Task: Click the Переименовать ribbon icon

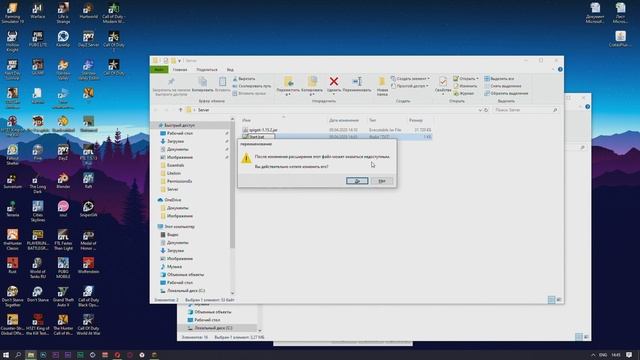Action: pyautogui.click(x=357, y=84)
